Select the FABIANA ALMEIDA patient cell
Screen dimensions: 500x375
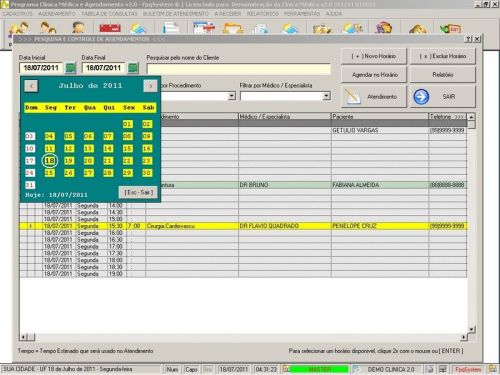pos(380,185)
